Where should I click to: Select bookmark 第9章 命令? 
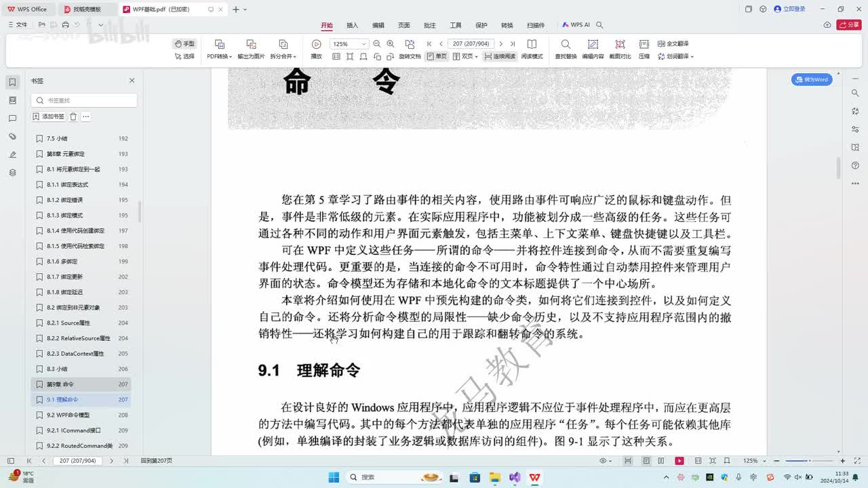pyautogui.click(x=81, y=384)
